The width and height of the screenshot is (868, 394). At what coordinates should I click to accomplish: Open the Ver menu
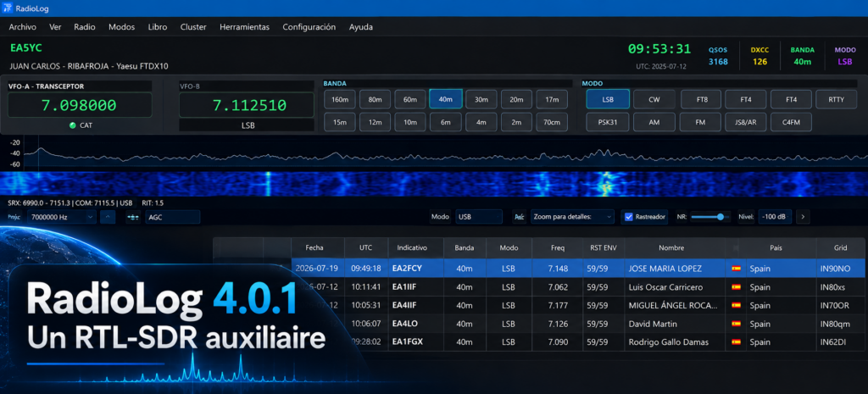pos(55,26)
